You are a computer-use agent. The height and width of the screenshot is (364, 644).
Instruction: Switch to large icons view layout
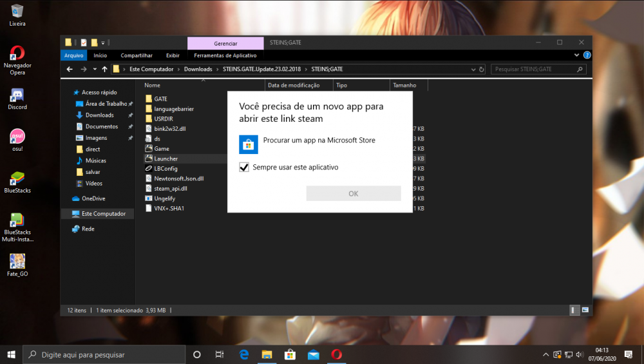[x=585, y=310]
